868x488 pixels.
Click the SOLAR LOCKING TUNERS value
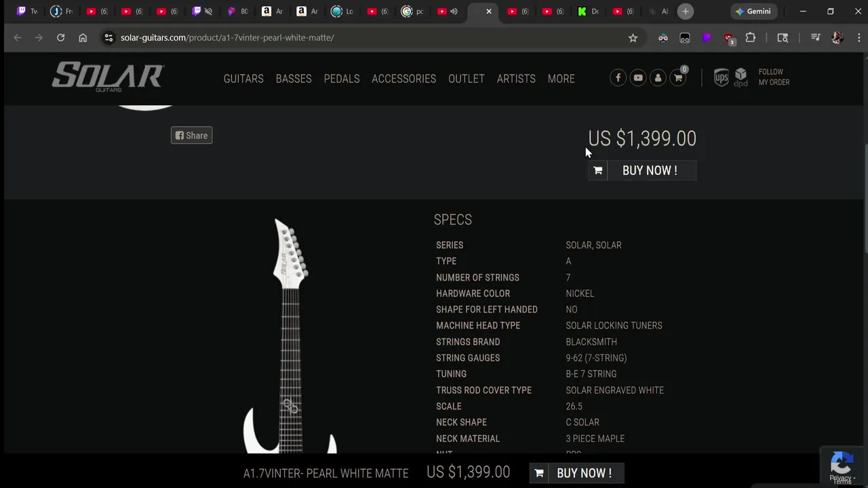pyautogui.click(x=614, y=325)
